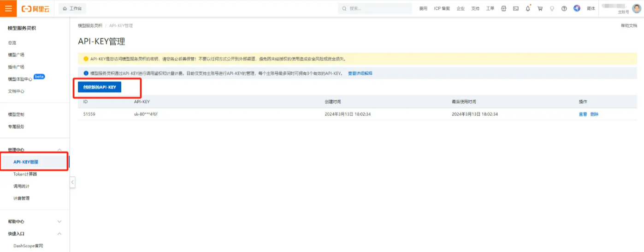Screen dimensions: 644x252
Task: Open the help question mark icon
Action: pyautogui.click(x=564, y=8)
